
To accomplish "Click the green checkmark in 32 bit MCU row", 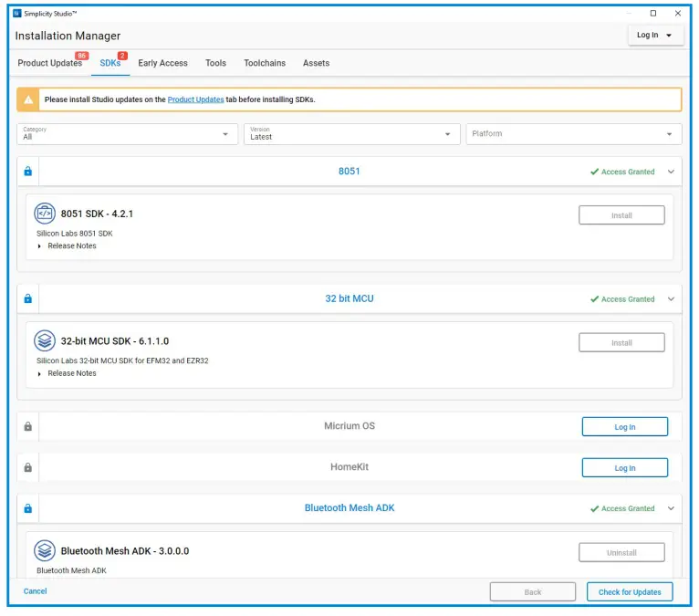I will click(x=594, y=299).
